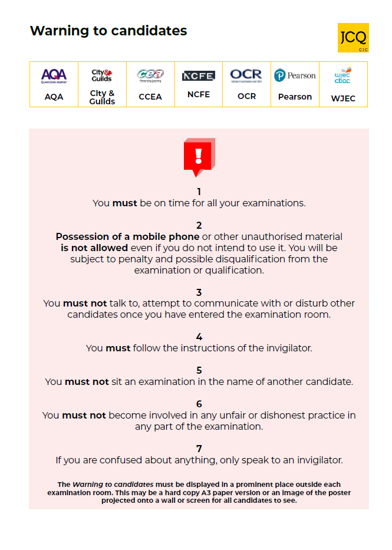The width and height of the screenshot is (392, 550).
Task: Click rule number 1 heading
Action: click(x=199, y=192)
